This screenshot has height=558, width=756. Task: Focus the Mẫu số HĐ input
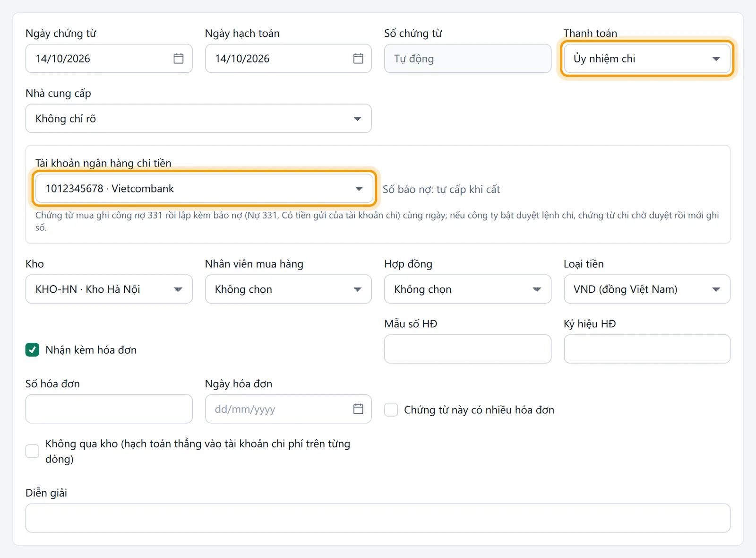point(468,349)
